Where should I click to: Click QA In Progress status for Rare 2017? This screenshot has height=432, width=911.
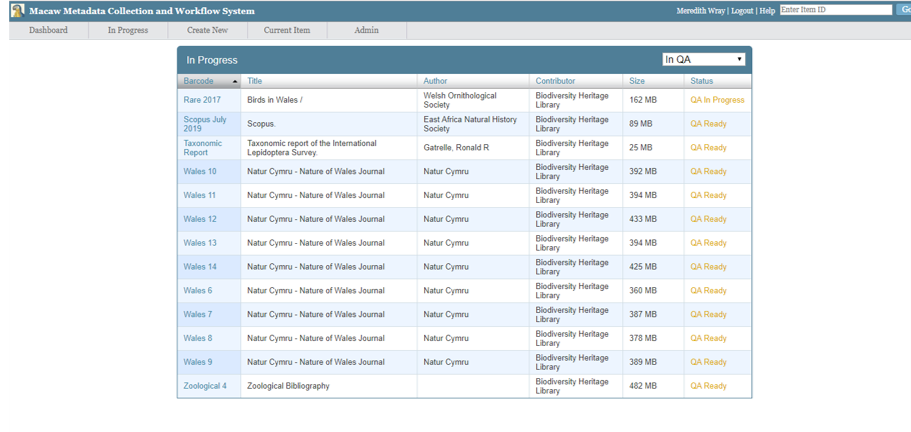pos(717,100)
